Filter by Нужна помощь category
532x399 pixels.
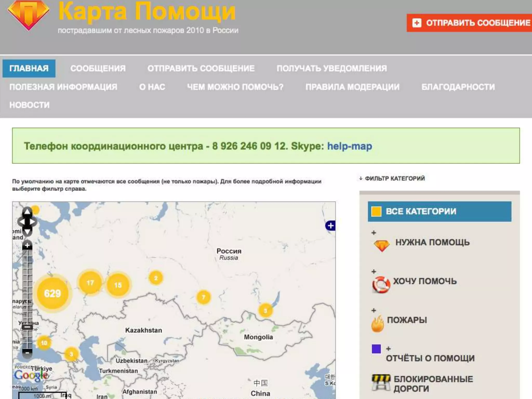[x=432, y=242]
